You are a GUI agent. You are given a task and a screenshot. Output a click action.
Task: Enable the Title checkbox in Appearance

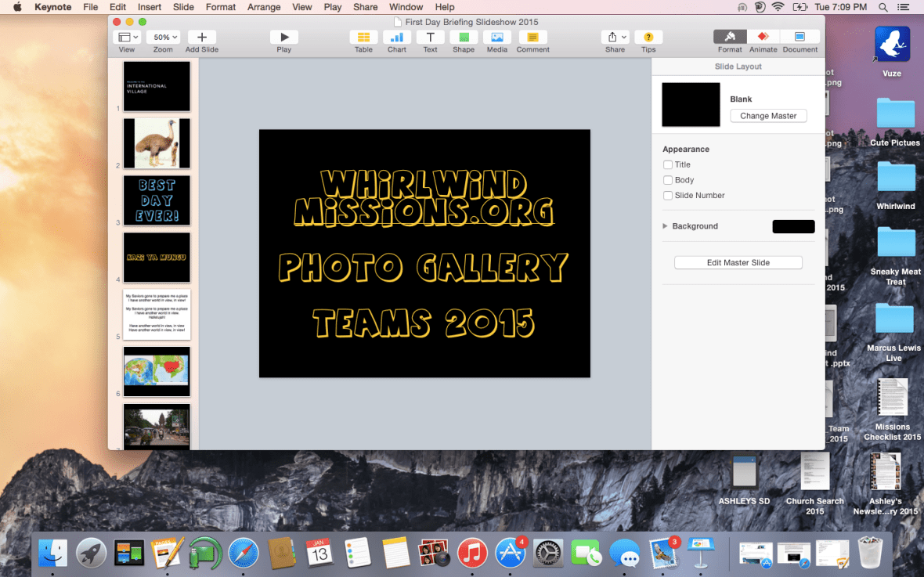[x=667, y=164]
